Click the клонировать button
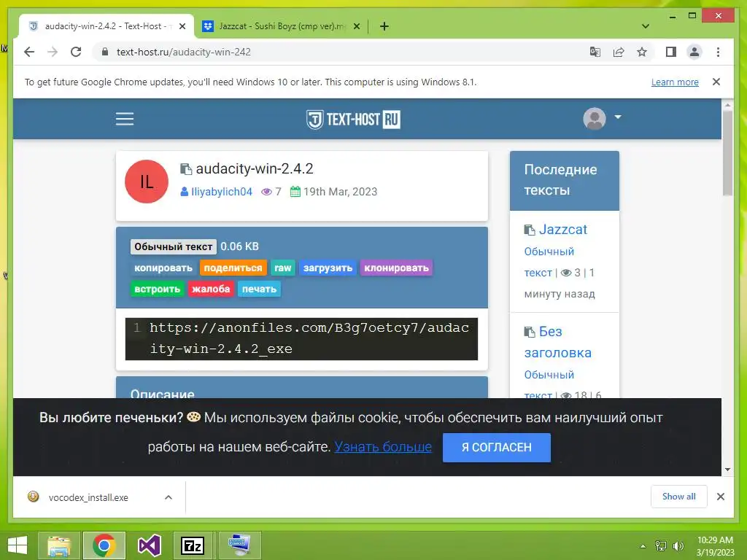This screenshot has width=747, height=560. point(396,268)
